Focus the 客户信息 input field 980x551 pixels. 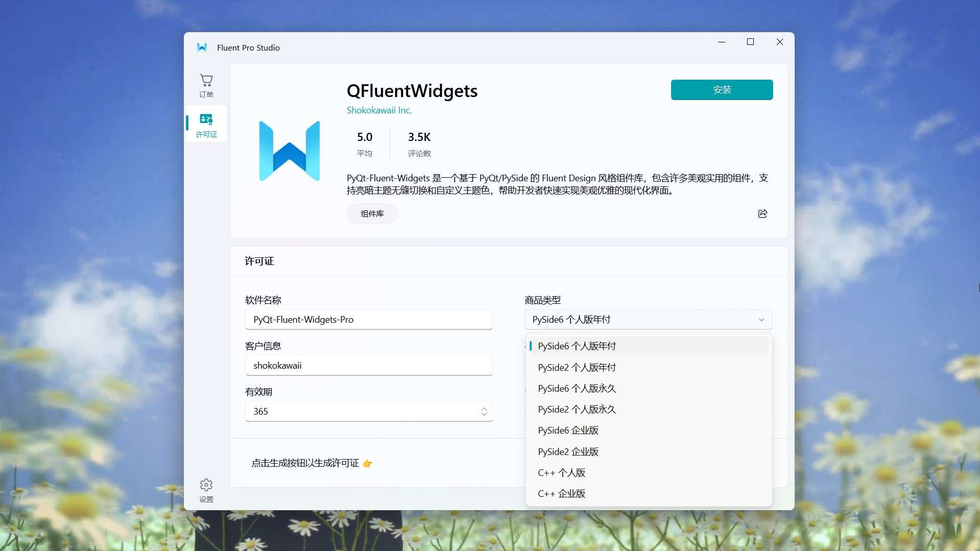pyautogui.click(x=369, y=366)
